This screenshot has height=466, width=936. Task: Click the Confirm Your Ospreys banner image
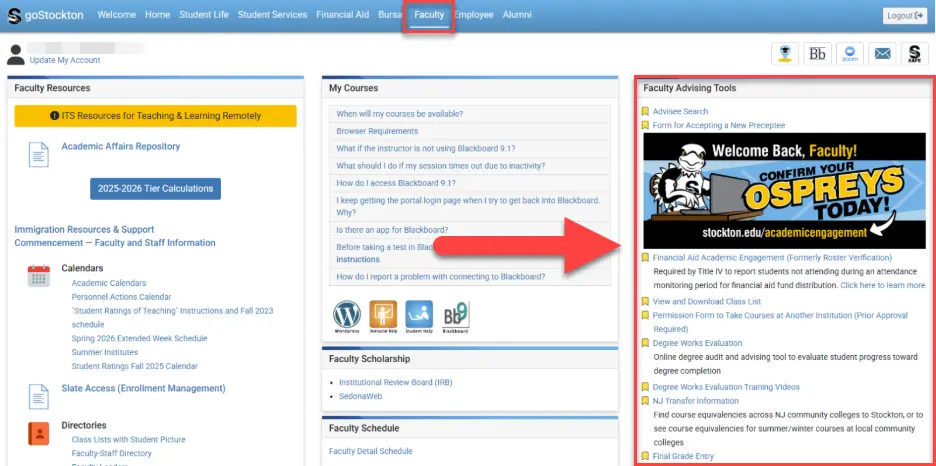pos(784,191)
